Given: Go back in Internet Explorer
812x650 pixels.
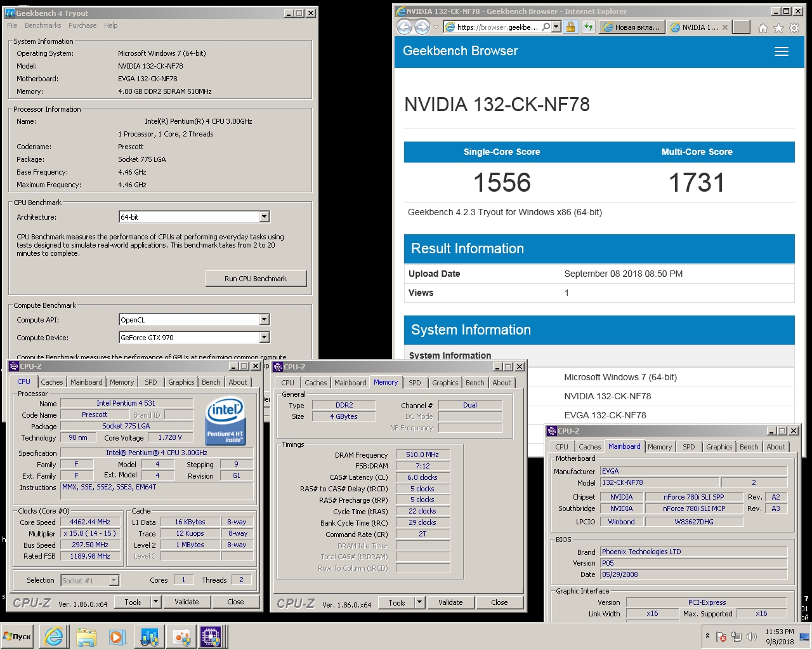Looking at the screenshot, I should [x=404, y=27].
